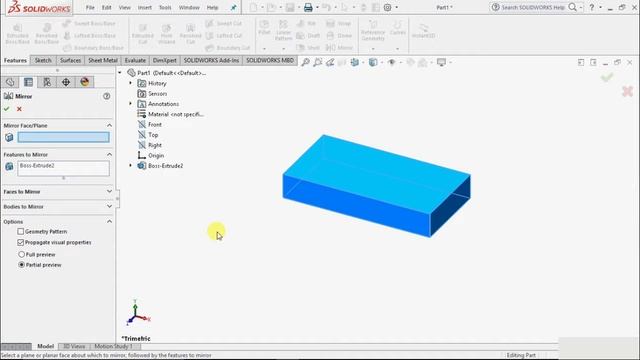Click Zoom to Fit in view toolbar
The height and width of the screenshot is (360, 640).
pos(305,62)
